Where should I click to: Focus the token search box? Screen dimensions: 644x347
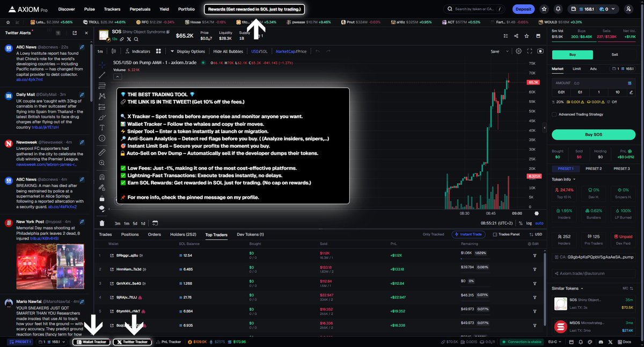tap(474, 9)
